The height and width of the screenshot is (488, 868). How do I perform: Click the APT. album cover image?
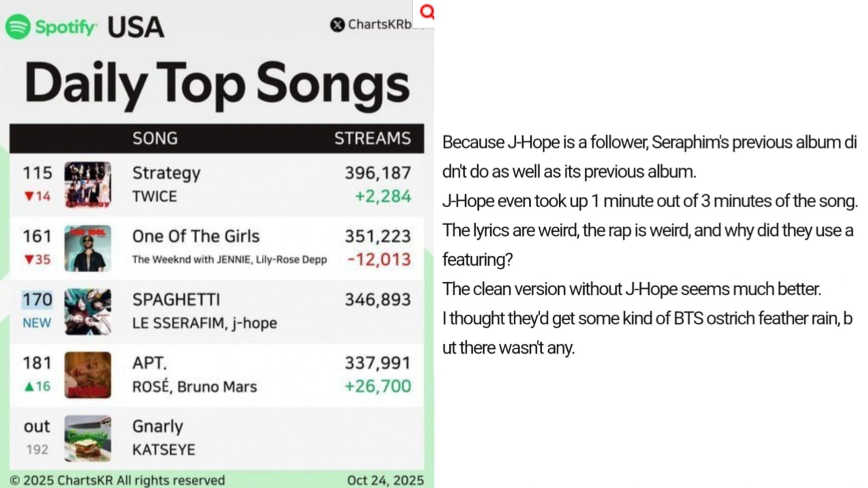pos(88,375)
